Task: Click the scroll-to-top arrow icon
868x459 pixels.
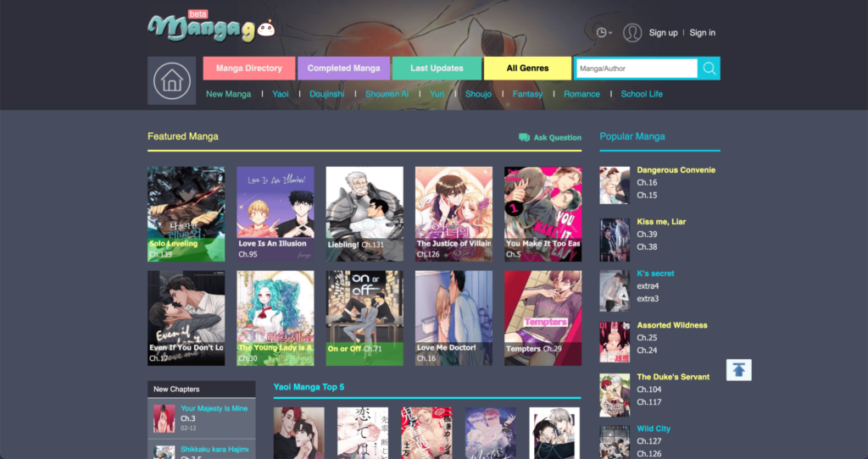Action: pyautogui.click(x=738, y=370)
